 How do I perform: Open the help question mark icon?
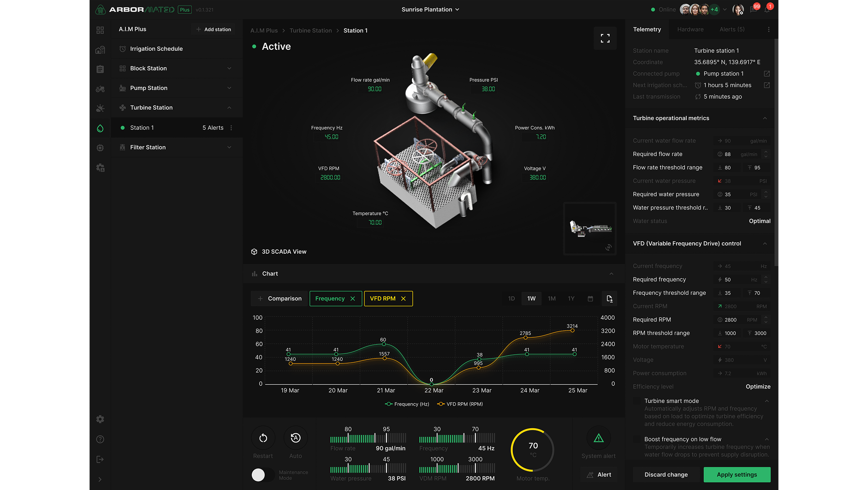pos(100,439)
